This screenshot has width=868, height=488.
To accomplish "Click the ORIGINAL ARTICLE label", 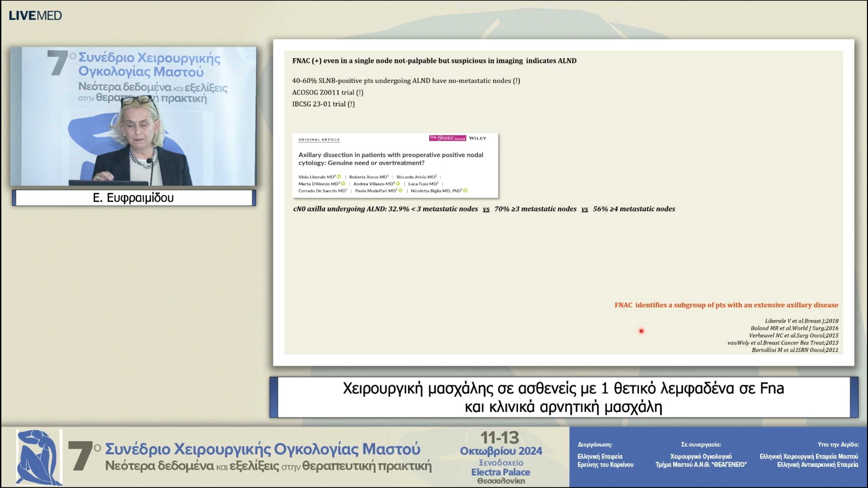I will 319,139.
